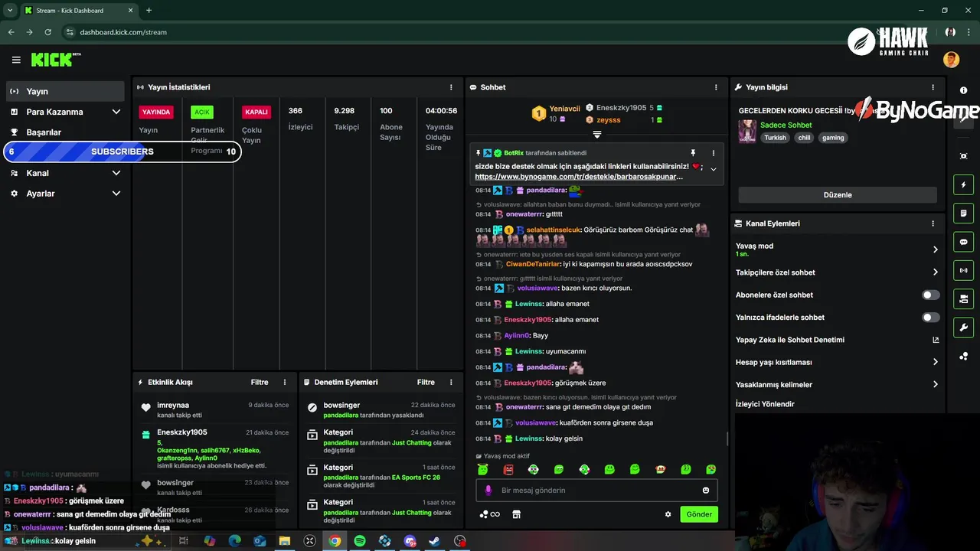Expand the pinned message chevron
This screenshot has height=551, width=980.
point(714,169)
